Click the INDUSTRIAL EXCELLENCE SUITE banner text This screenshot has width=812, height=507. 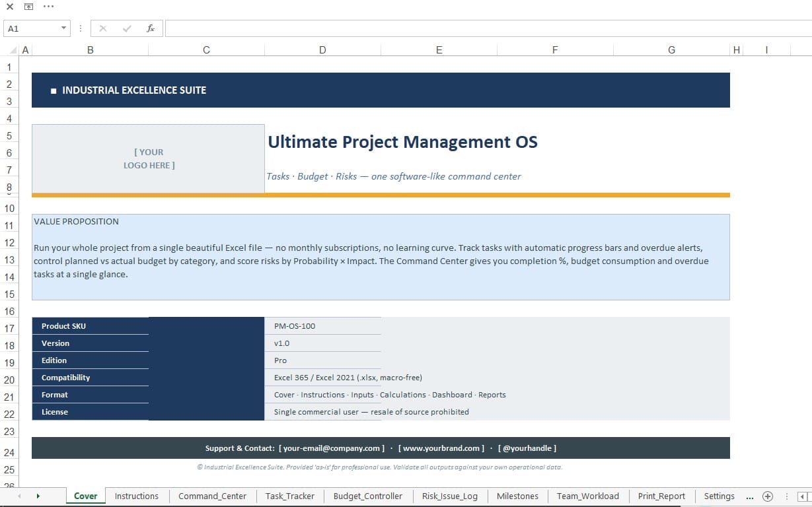click(134, 90)
